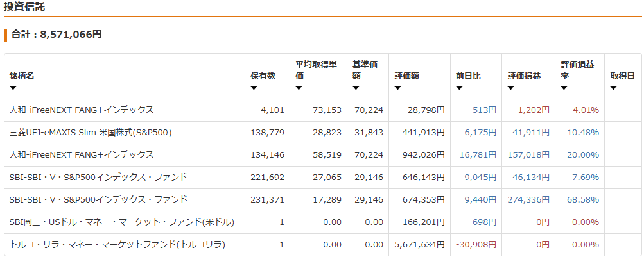Select SBI岡三・USドル・マネー・マーケット・ファンド name

click(x=122, y=222)
